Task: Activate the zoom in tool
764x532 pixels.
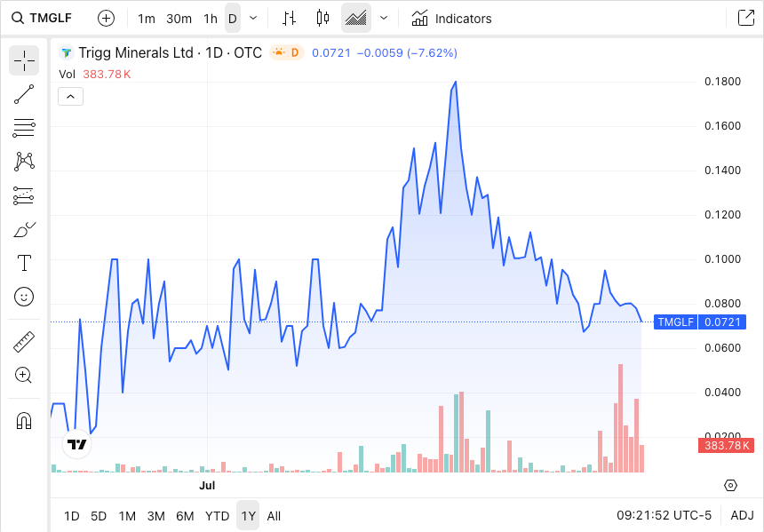Action: pyautogui.click(x=24, y=375)
